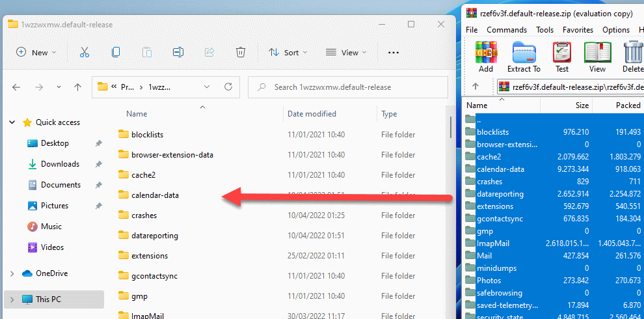This screenshot has width=644, height=319.
Task: Open the Commands menu in WinRAR
Action: (507, 30)
